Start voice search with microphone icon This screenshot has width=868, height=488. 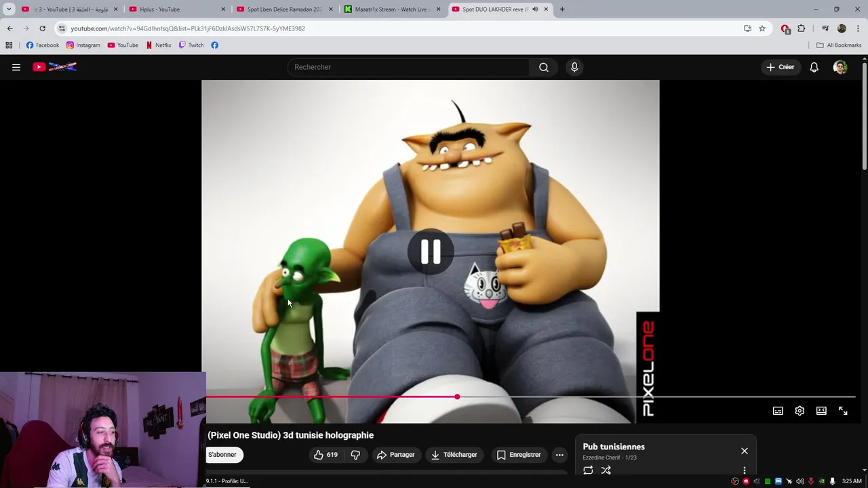(574, 67)
